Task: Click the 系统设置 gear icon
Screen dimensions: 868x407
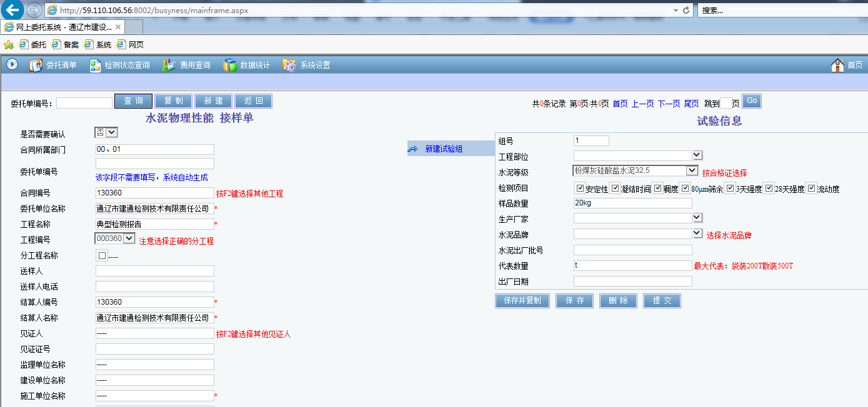Action: click(x=289, y=65)
